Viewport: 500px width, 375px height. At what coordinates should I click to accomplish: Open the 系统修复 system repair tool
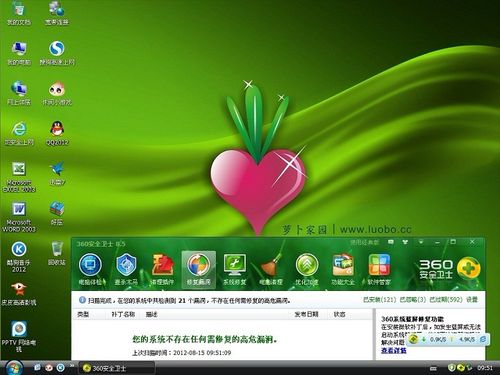point(235,269)
